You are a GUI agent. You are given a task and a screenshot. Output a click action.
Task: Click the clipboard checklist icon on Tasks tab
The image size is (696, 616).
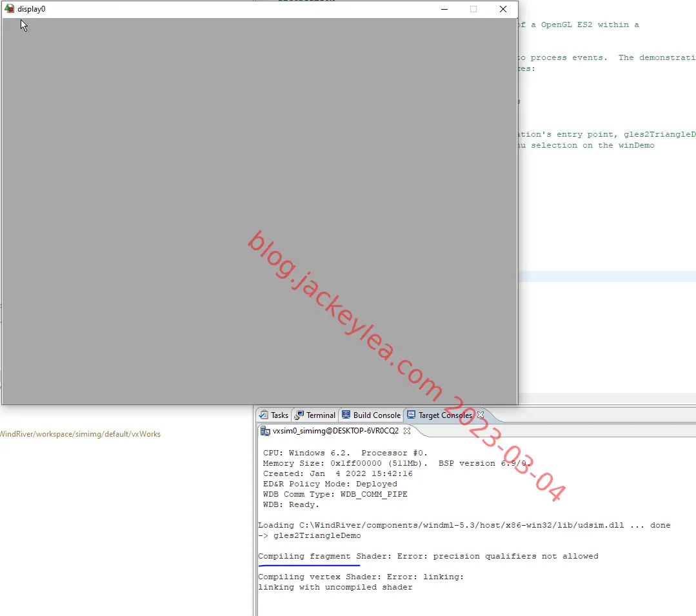point(264,415)
